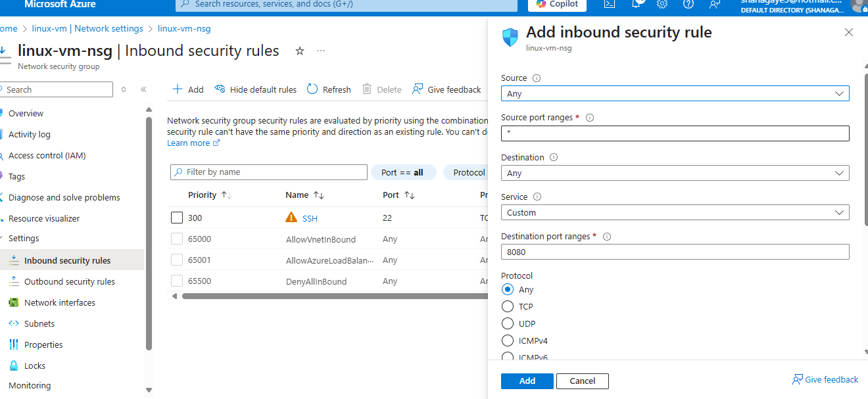This screenshot has height=399, width=868.
Task: Open the SSH rule link in the list
Action: [309, 217]
